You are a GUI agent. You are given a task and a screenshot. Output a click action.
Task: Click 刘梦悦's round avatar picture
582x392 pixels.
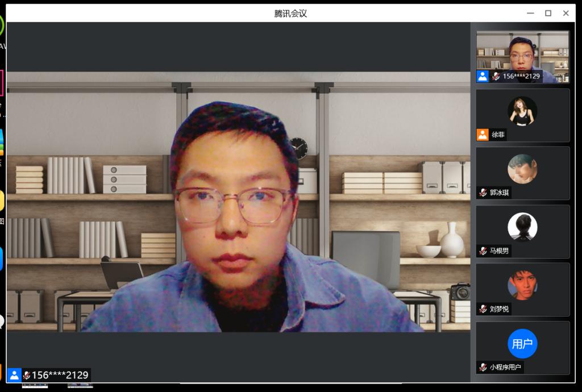pyautogui.click(x=522, y=285)
